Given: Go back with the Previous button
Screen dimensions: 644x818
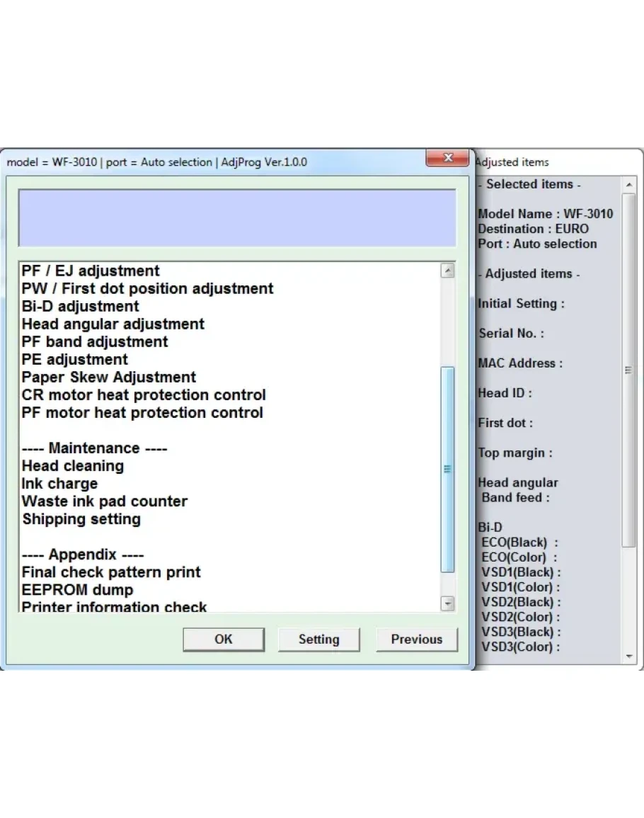Looking at the screenshot, I should pos(416,639).
